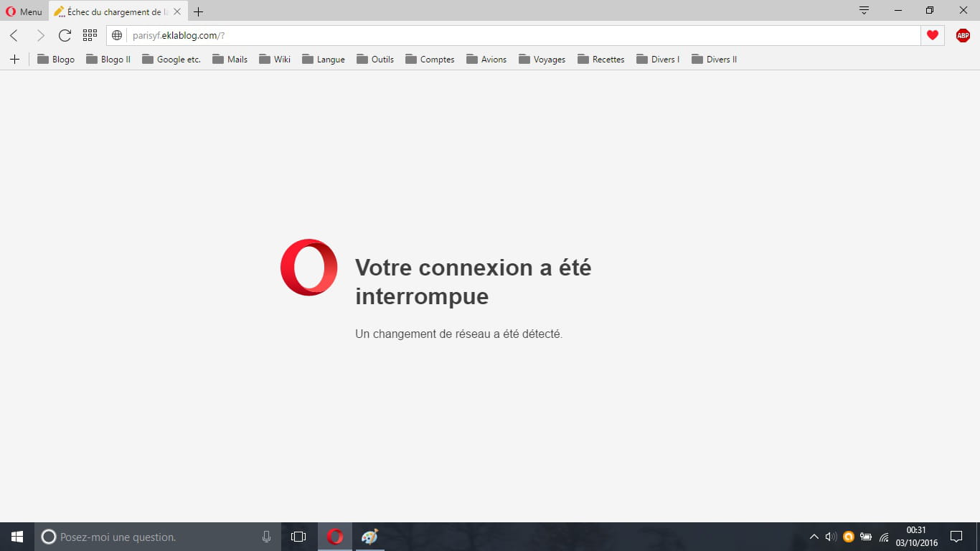Open the Mails bookmarks folder
Image resolution: width=980 pixels, height=551 pixels.
tap(230, 60)
